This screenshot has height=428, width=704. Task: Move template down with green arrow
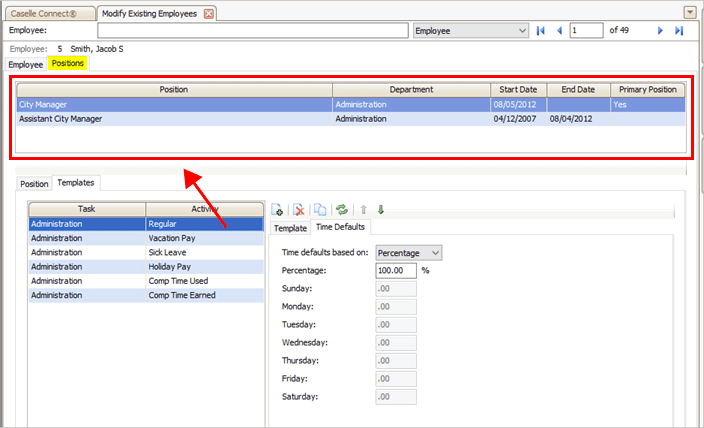381,209
